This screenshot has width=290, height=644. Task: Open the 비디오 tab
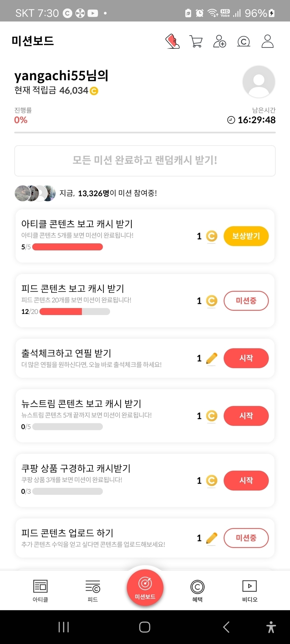pyautogui.click(x=249, y=590)
